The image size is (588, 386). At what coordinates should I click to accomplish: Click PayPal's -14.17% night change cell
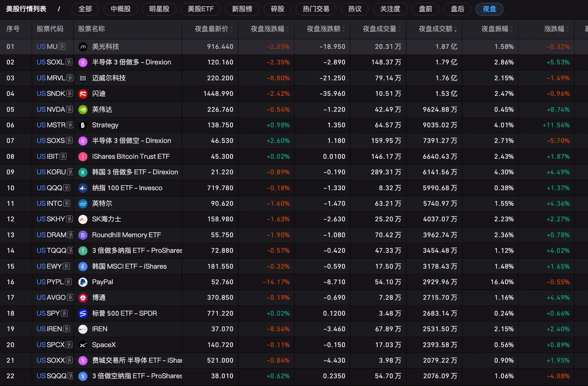pos(276,282)
